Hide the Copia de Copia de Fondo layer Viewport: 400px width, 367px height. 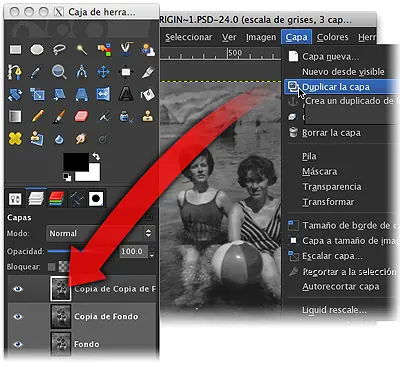point(18,289)
